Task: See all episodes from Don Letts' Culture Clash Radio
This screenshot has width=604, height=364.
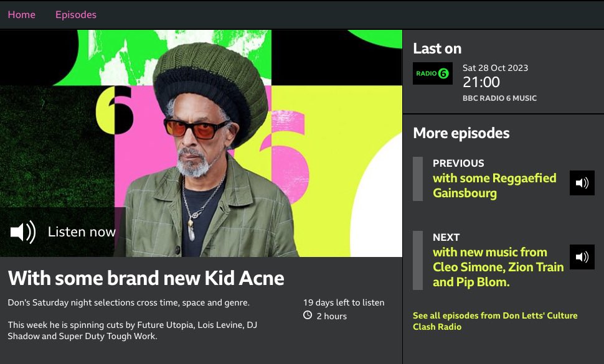Action: pos(495,321)
